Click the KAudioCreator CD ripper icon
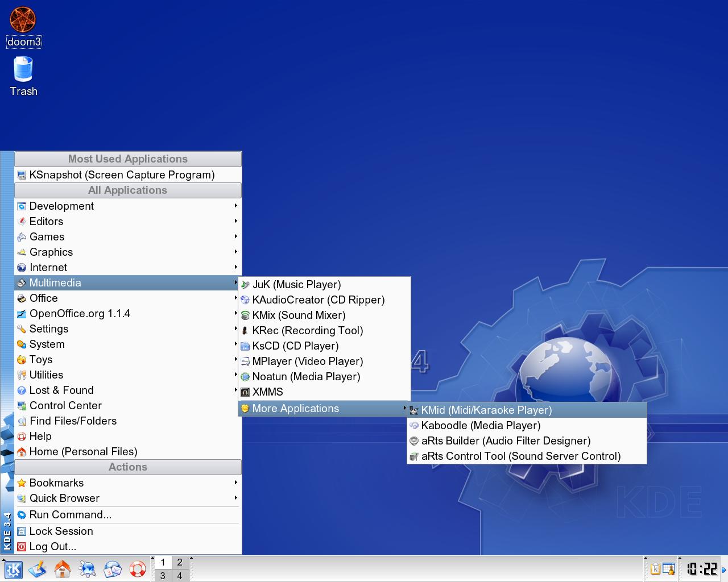Image resolution: width=728 pixels, height=582 pixels. pos(245,300)
